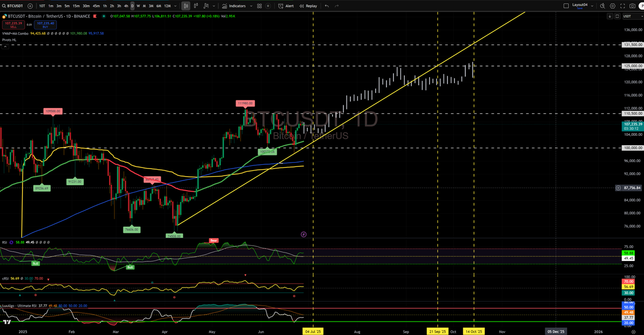Click the 14 Oct '25 date marker
The width and height of the screenshot is (644, 335).
(x=474, y=332)
